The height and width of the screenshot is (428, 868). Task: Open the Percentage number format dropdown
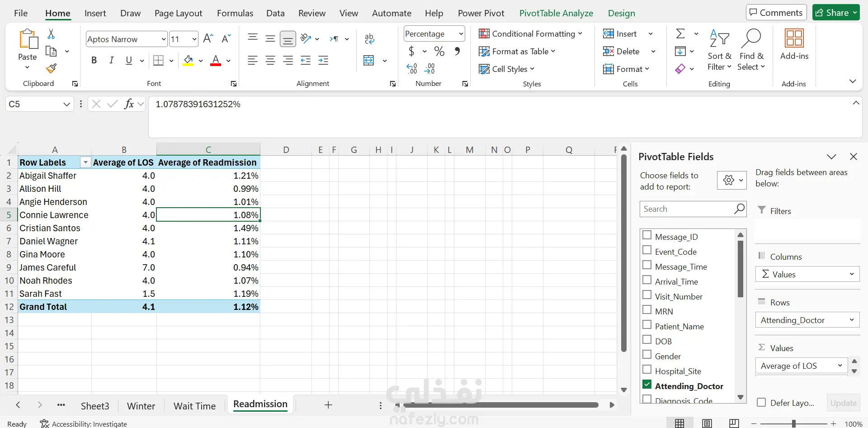point(461,33)
